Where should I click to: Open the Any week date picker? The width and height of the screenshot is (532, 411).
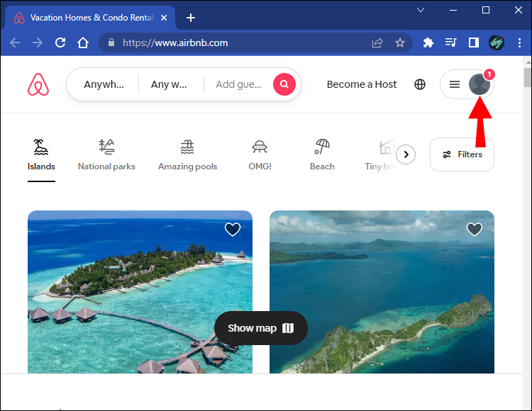(x=170, y=84)
